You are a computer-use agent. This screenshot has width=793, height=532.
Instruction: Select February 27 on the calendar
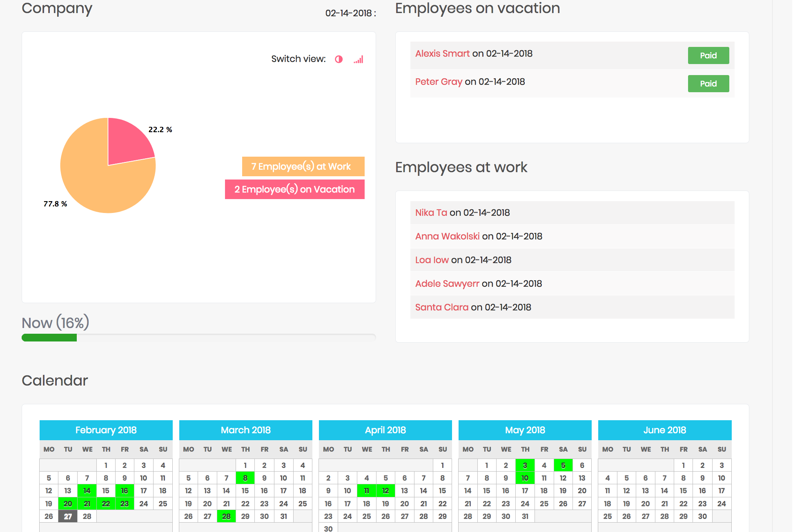click(68, 516)
